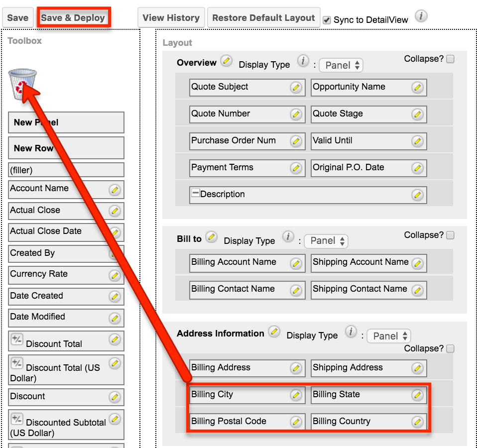Edit Overview panel label pencil icon
Image resolution: width=477 pixels, height=448 pixels.
tap(226, 61)
